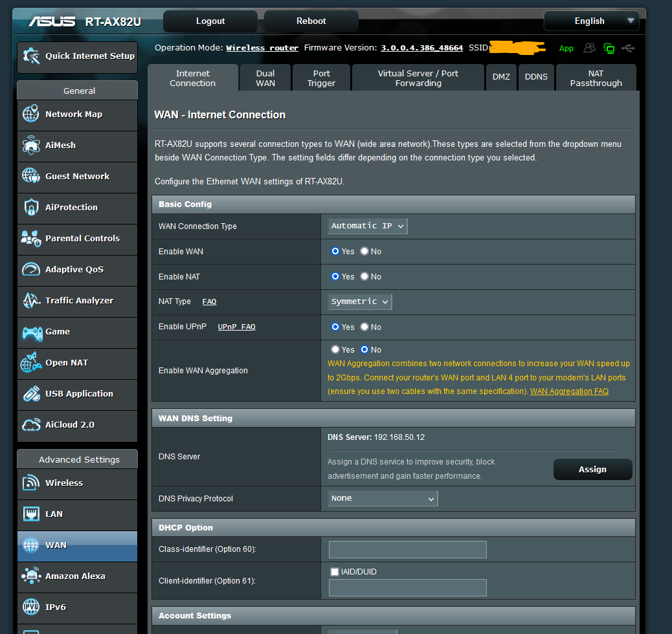Select Yes for Enable WAN Aggregation

coord(335,349)
